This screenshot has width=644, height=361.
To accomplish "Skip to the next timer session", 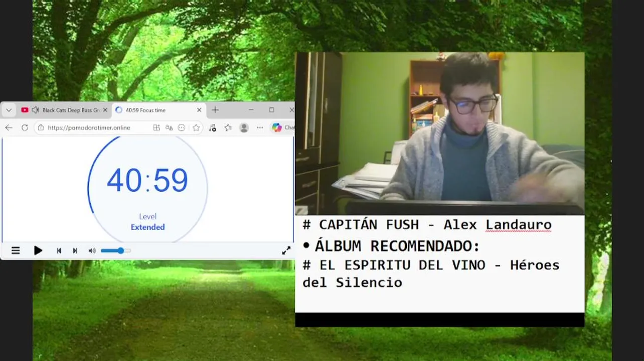I will [75, 251].
